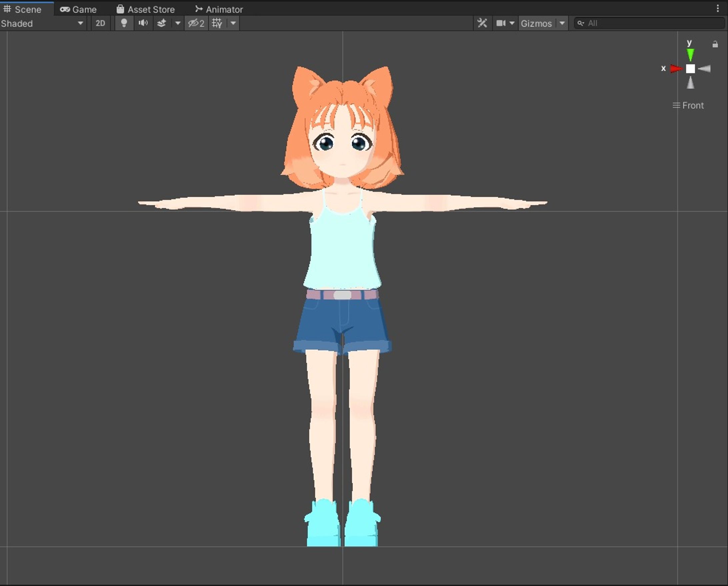Click the white center gizmo cube

[690, 69]
